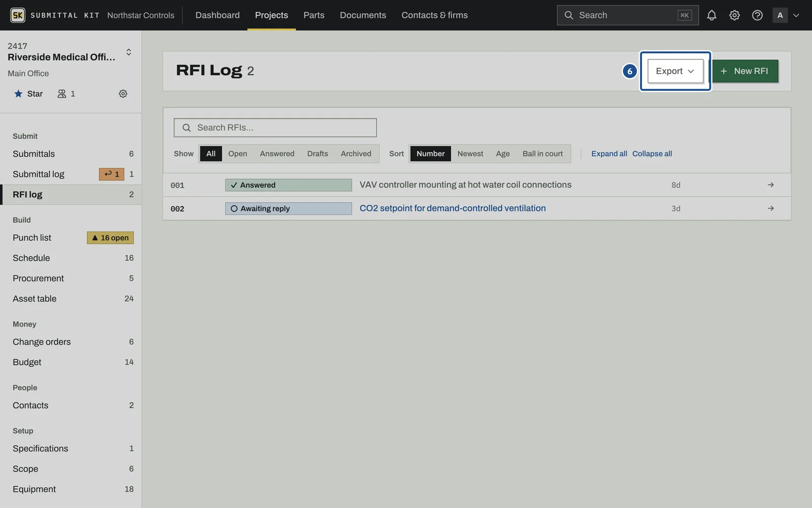Open arrow for RFI 001 row
The width and height of the screenshot is (812, 508).
(x=770, y=185)
